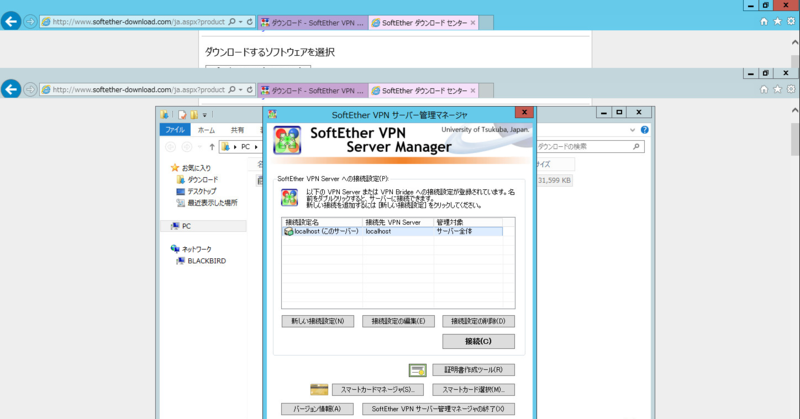This screenshot has height=419, width=800.
Task: Click the scrollbar up arrow in the topmost browser
Action: 795,43
